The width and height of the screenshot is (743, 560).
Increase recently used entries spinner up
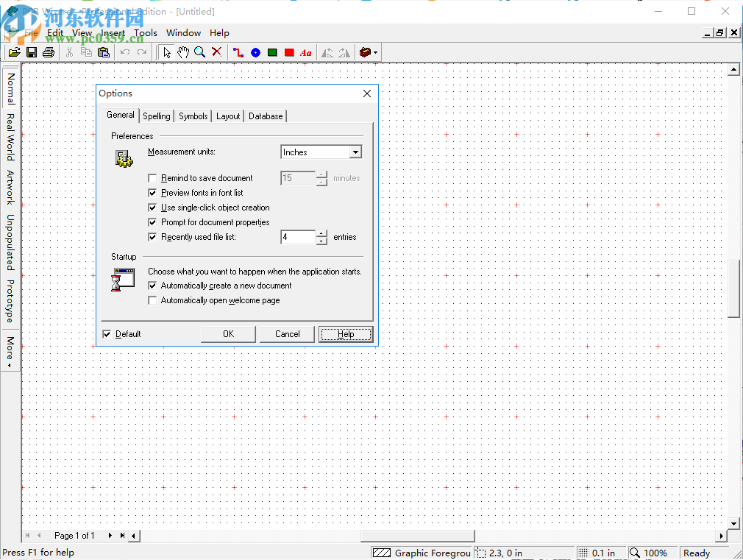(x=321, y=233)
